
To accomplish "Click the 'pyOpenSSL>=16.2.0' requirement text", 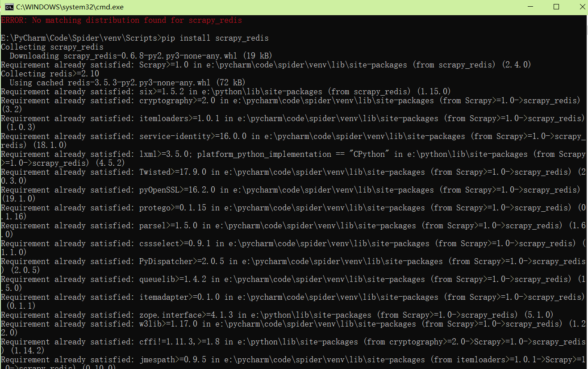I will [x=177, y=190].
